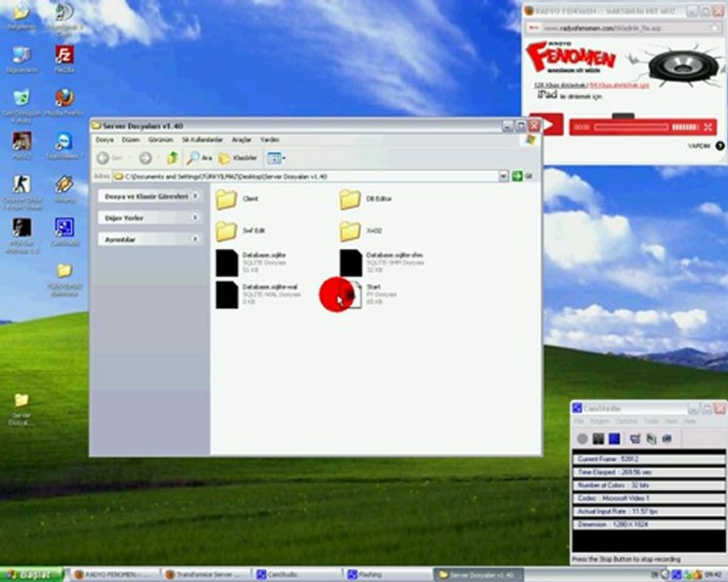This screenshot has height=582, width=728.
Task: Click the Toggle View icon in CamStudio
Action: [x=635, y=439]
